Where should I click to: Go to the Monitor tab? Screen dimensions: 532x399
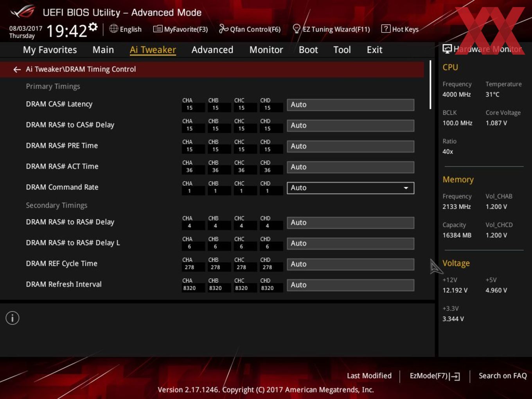[266, 50]
